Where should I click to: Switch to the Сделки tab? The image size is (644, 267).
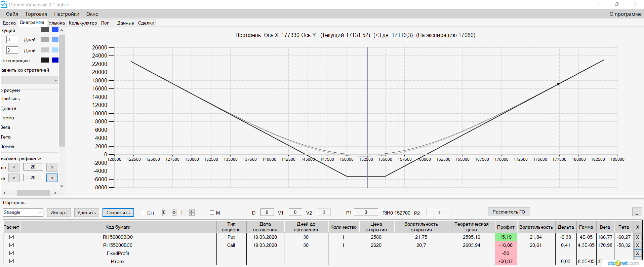pos(146,23)
